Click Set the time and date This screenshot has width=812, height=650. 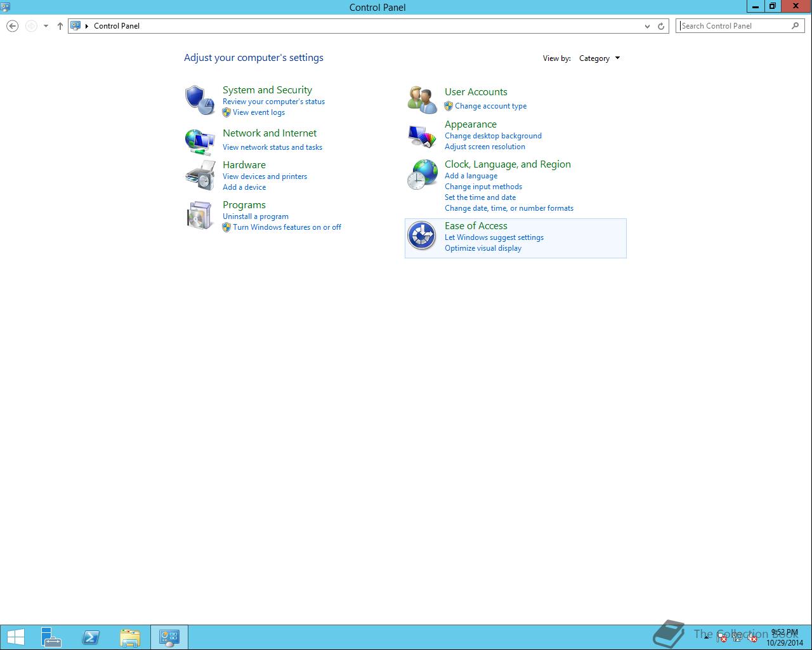click(480, 197)
